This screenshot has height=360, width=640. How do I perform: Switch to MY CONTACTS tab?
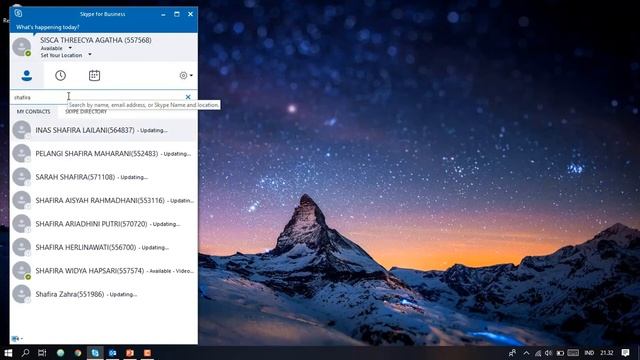(33, 111)
